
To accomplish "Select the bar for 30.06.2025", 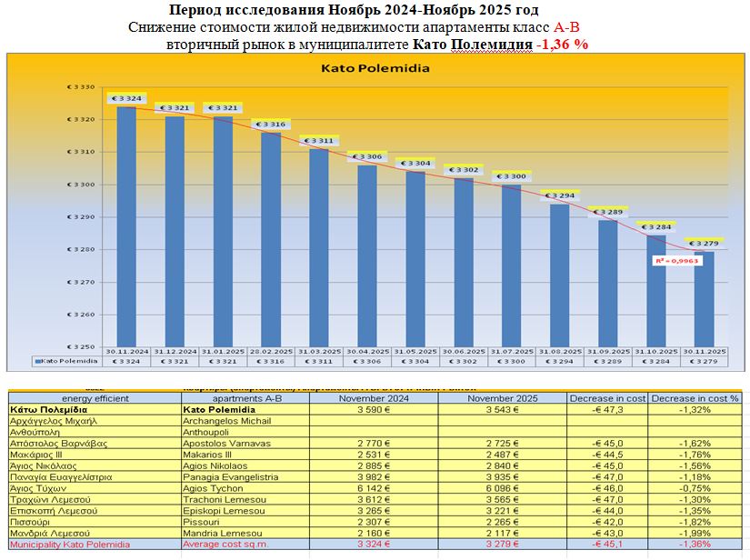I will (464, 264).
